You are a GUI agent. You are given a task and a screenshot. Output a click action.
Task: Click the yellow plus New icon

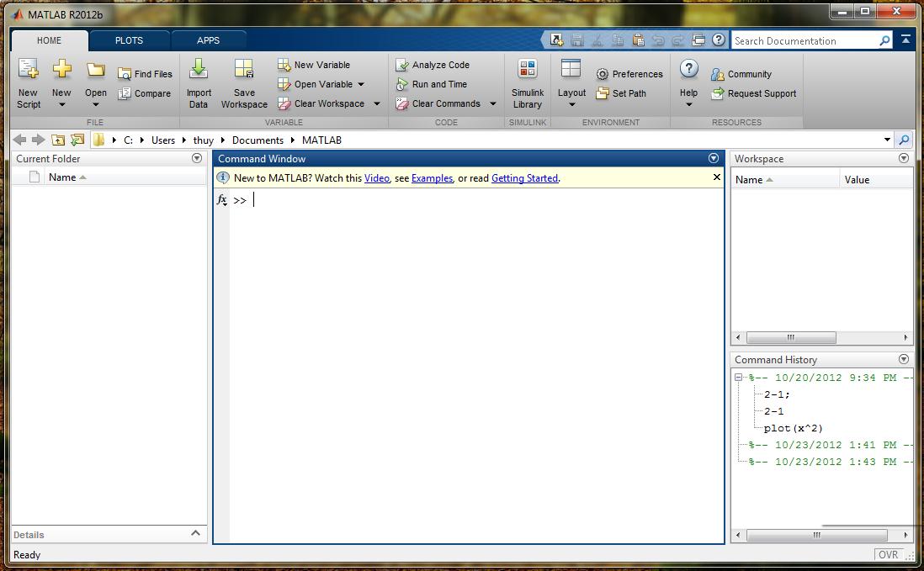tap(62, 70)
